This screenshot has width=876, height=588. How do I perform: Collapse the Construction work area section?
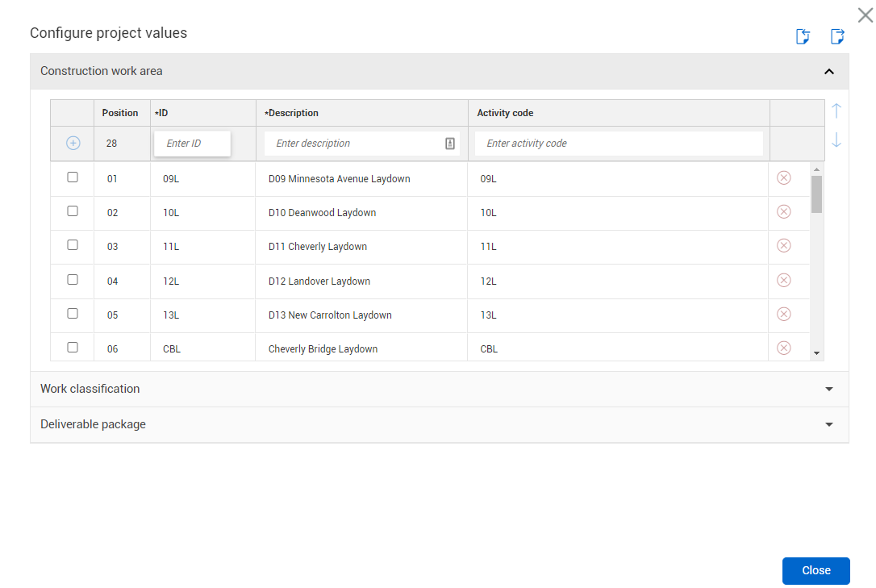(x=829, y=72)
